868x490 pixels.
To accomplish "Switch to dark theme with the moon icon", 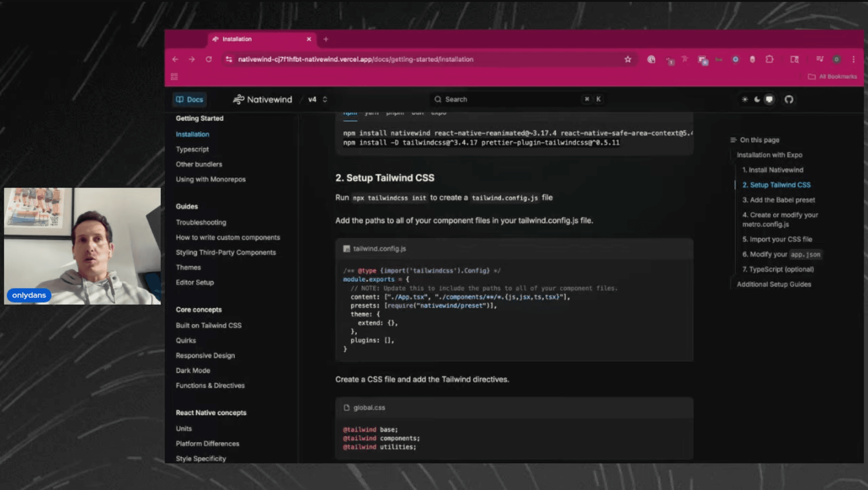I will 757,100.
